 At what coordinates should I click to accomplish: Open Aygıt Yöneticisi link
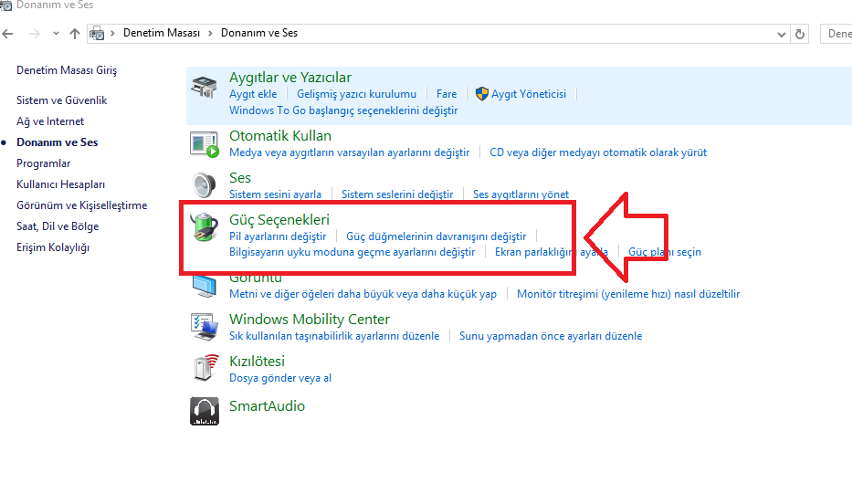pos(528,94)
